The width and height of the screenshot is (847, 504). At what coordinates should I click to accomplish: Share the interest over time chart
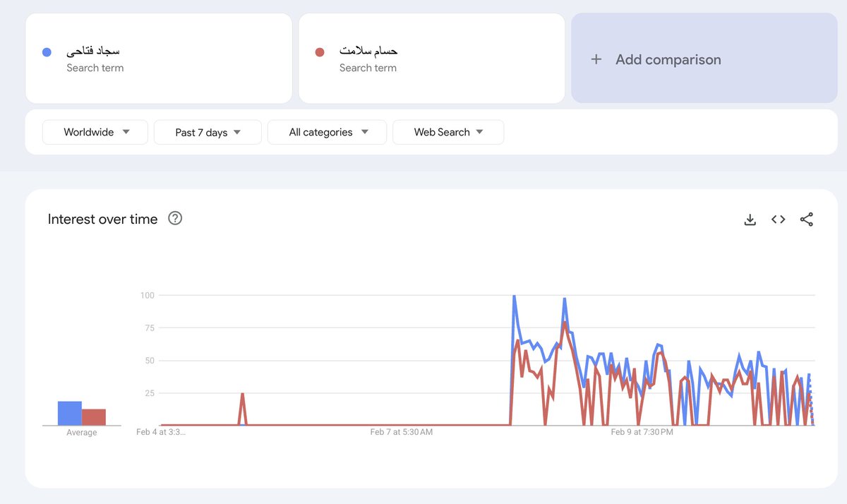pos(807,220)
